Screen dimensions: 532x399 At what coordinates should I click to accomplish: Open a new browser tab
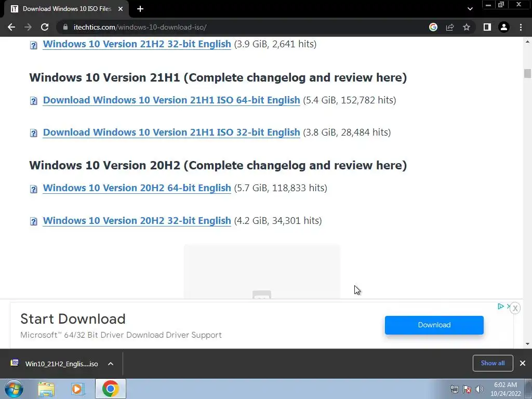pos(140,9)
